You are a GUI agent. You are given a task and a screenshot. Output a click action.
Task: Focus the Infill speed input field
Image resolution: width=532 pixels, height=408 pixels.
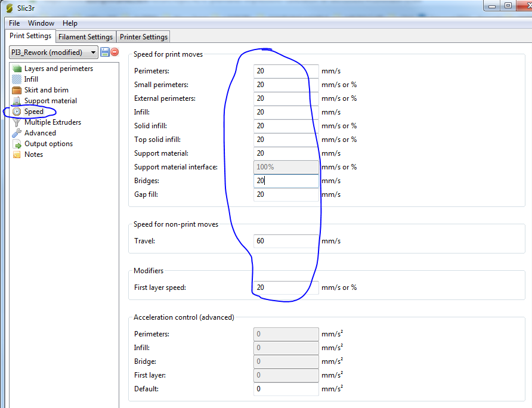(286, 112)
